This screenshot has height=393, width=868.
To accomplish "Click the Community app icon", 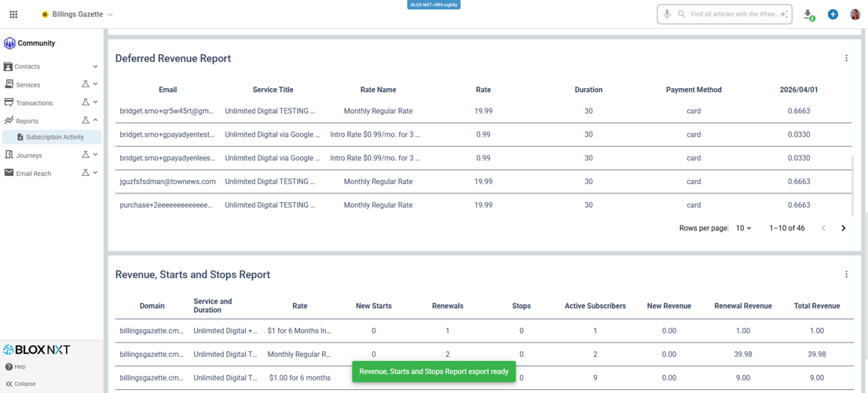I will (x=9, y=42).
